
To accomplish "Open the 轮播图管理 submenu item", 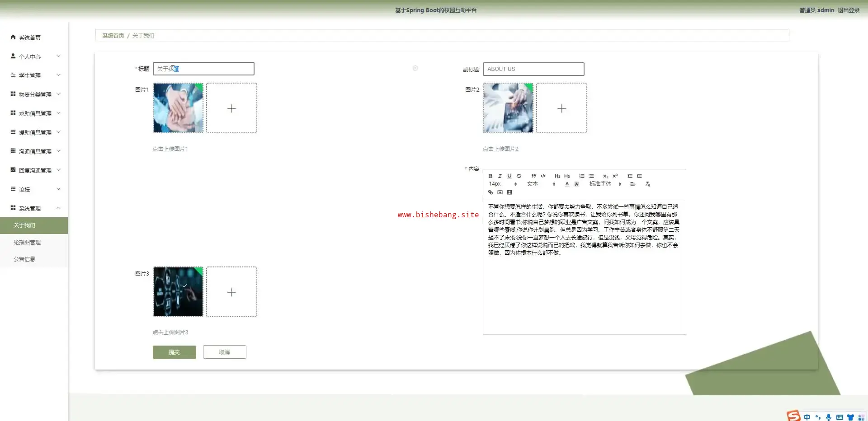I will click(34, 243).
